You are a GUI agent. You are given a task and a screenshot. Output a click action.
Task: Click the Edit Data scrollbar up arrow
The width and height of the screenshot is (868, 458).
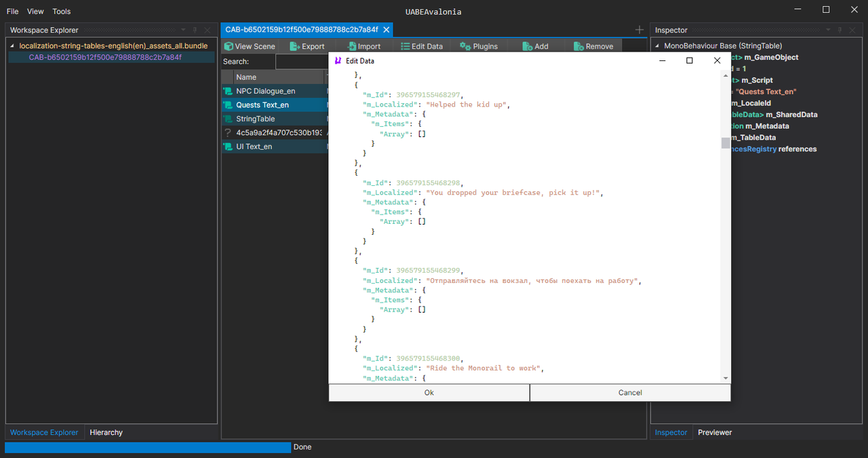(726, 74)
